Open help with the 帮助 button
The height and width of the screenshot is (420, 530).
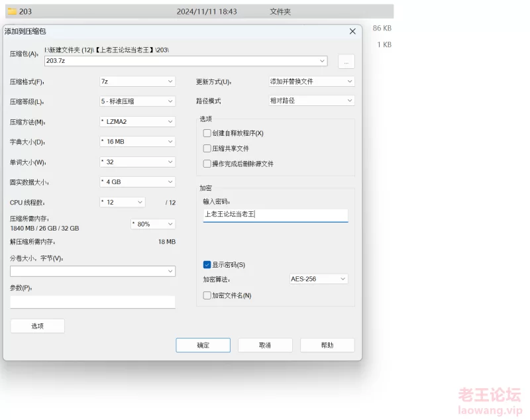(327, 345)
